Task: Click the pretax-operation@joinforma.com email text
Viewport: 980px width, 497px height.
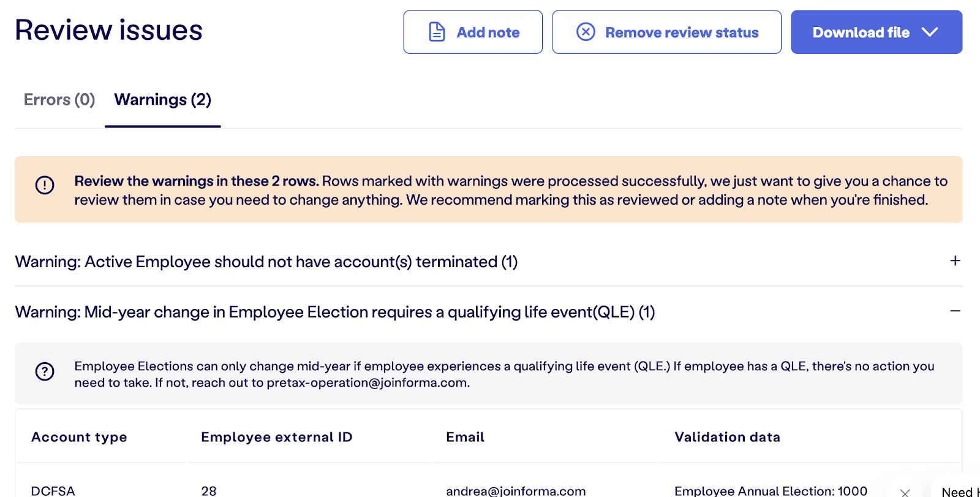Action: tap(367, 382)
